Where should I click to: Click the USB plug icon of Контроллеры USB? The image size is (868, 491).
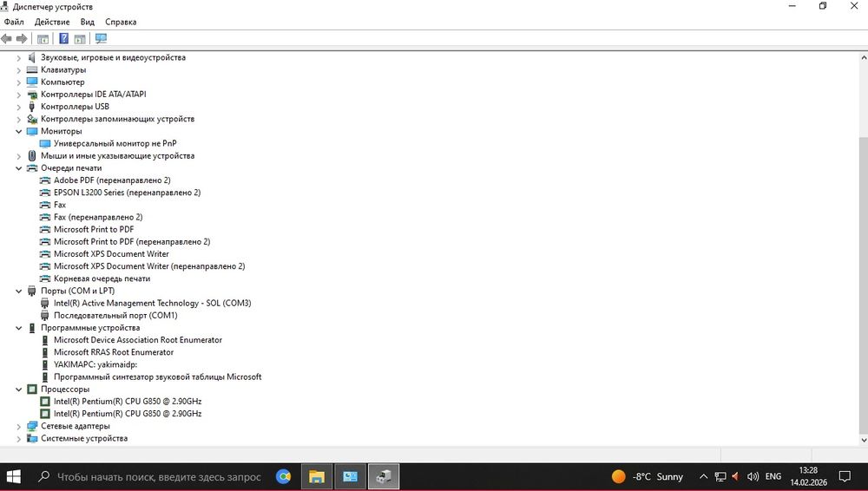point(32,107)
